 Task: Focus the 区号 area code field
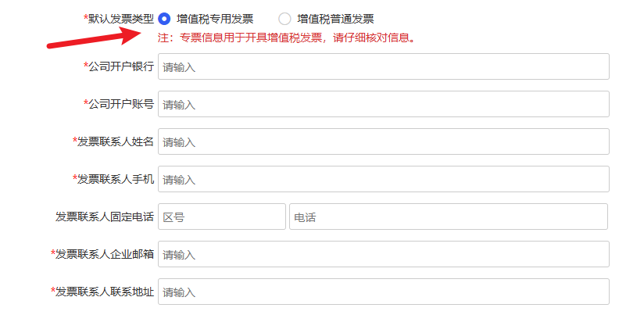222,217
